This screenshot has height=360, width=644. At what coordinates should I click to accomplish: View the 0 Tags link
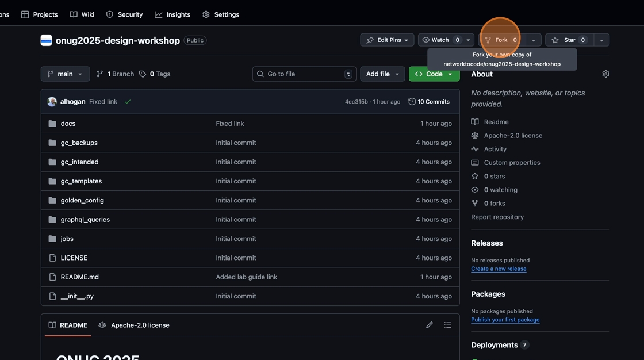[x=155, y=74]
